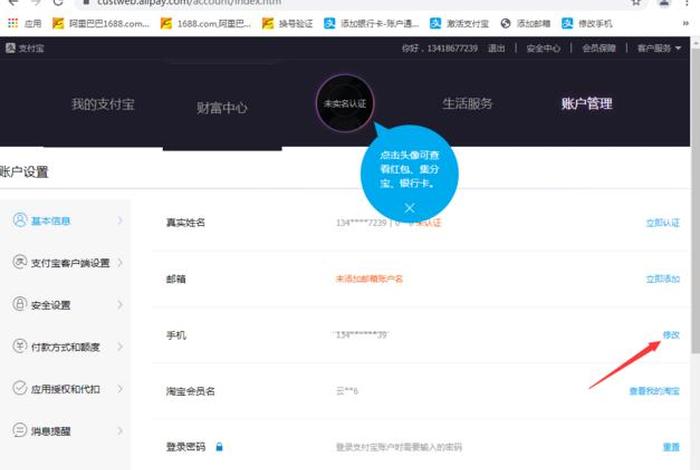Click 查看我的淘宝 link
The width and height of the screenshot is (700, 470).
coord(654,391)
